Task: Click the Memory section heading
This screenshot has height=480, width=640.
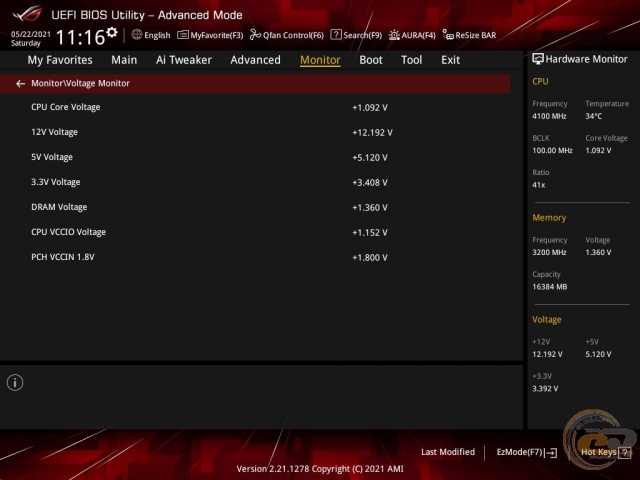Action: [549, 218]
